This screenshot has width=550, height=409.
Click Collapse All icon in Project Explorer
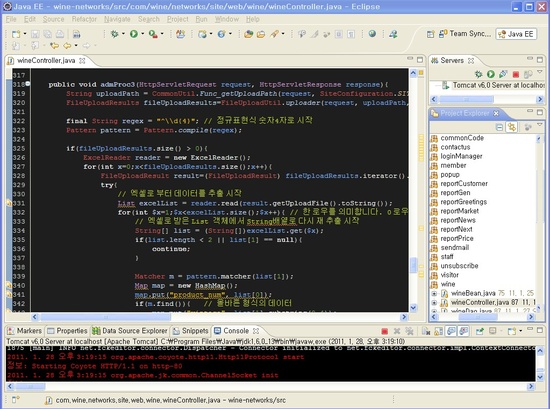499,127
